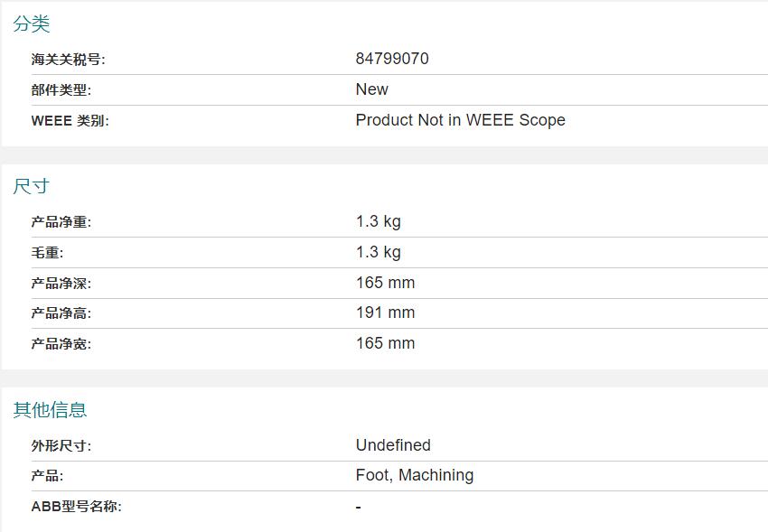This screenshot has width=768, height=532.
Task: Select the 1.3 kg value beside 毛重
Action: [x=378, y=252]
